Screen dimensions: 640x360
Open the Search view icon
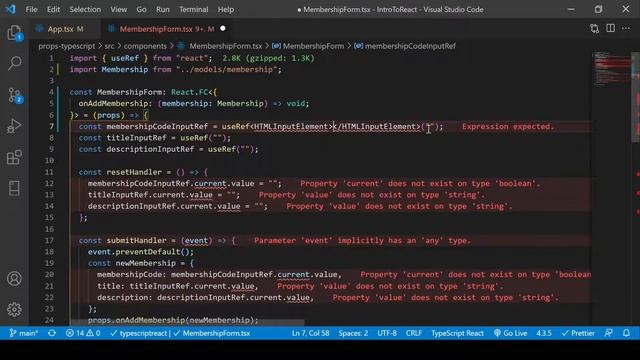tap(15, 63)
